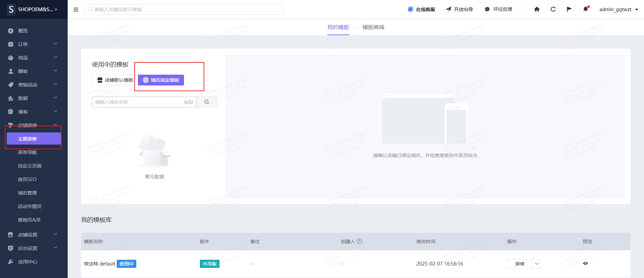Click the 商品 box icon

pyautogui.click(x=11, y=58)
